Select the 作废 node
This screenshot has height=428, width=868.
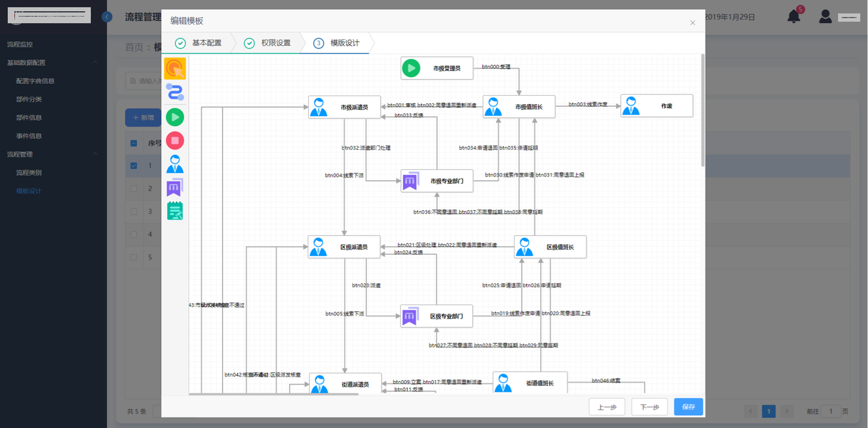point(656,106)
